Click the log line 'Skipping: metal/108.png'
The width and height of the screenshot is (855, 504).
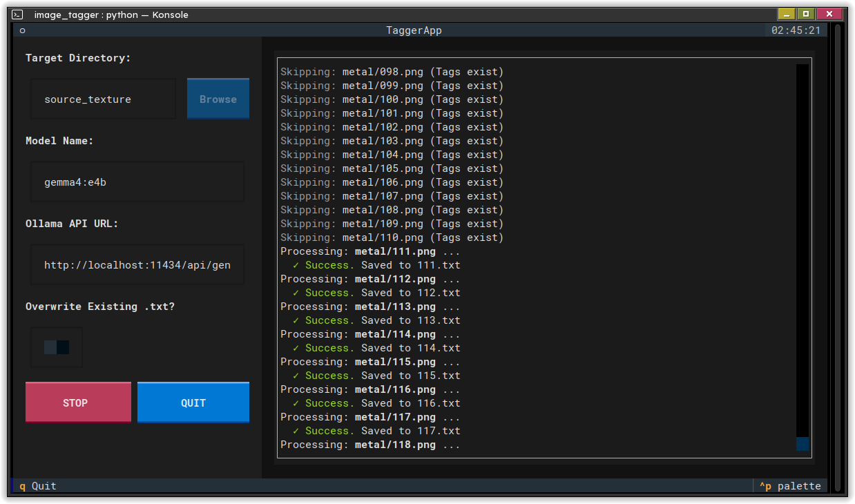(x=392, y=210)
